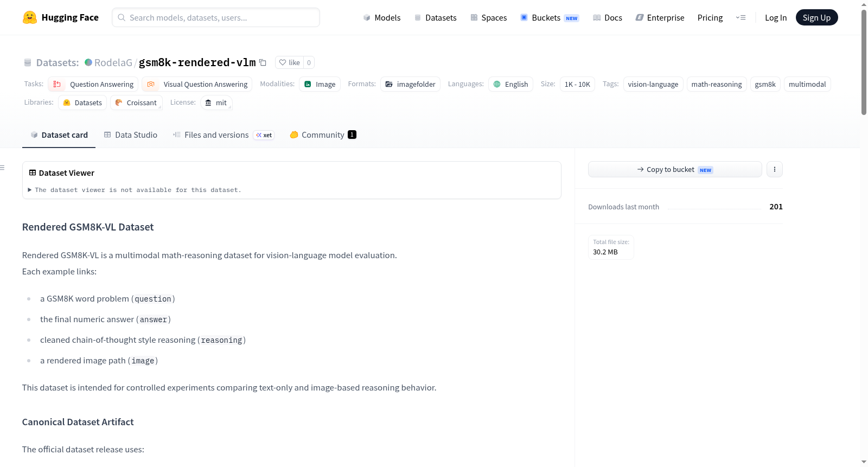
Task: Select the 1K - 10K size tag
Action: [577, 84]
